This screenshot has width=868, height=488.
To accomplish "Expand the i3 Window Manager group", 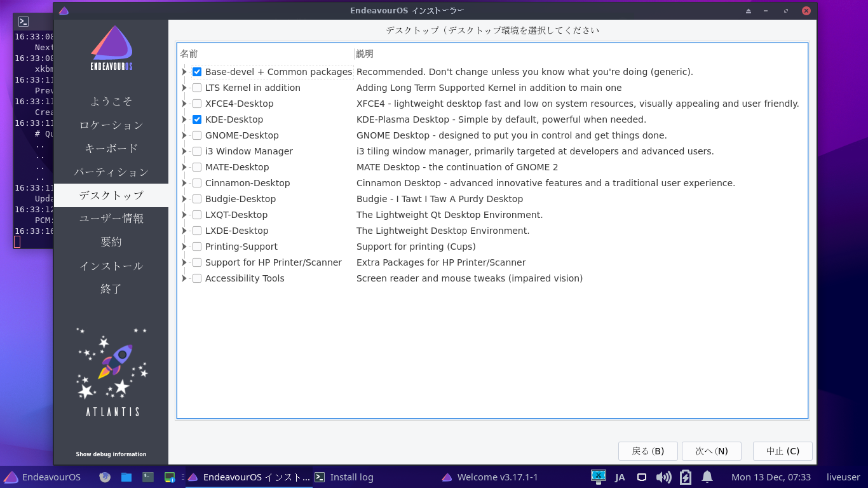I will point(184,151).
